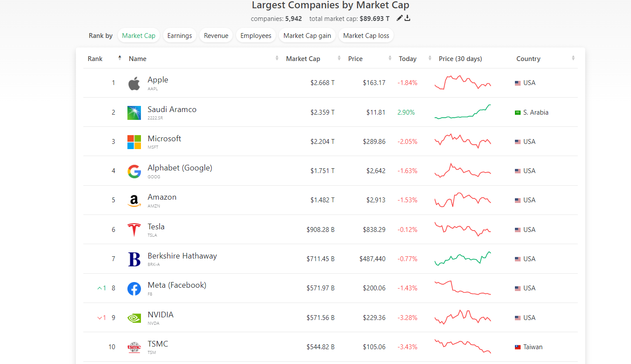Sort table by Price column arrows
Screen dimensions: 631x364
click(x=390, y=58)
